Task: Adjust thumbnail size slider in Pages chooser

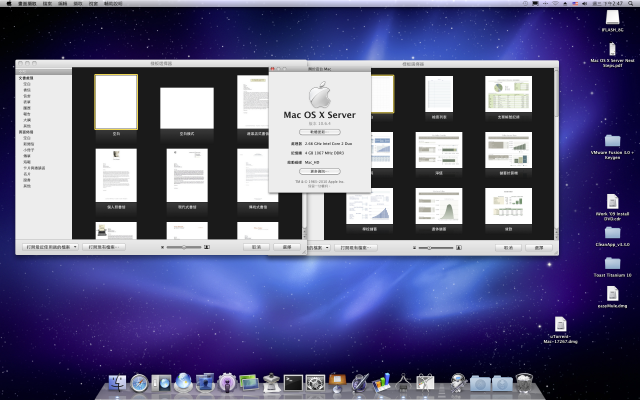Action: pyautogui.click(x=184, y=247)
